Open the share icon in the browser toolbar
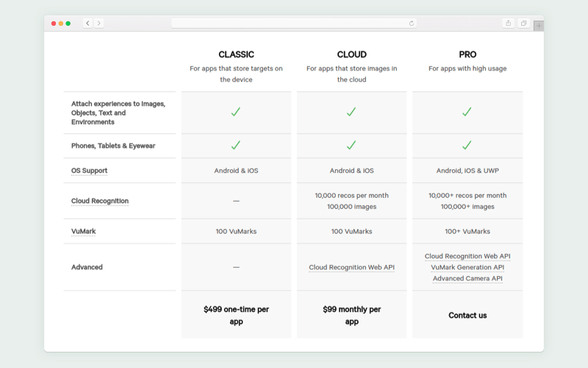 508,24
